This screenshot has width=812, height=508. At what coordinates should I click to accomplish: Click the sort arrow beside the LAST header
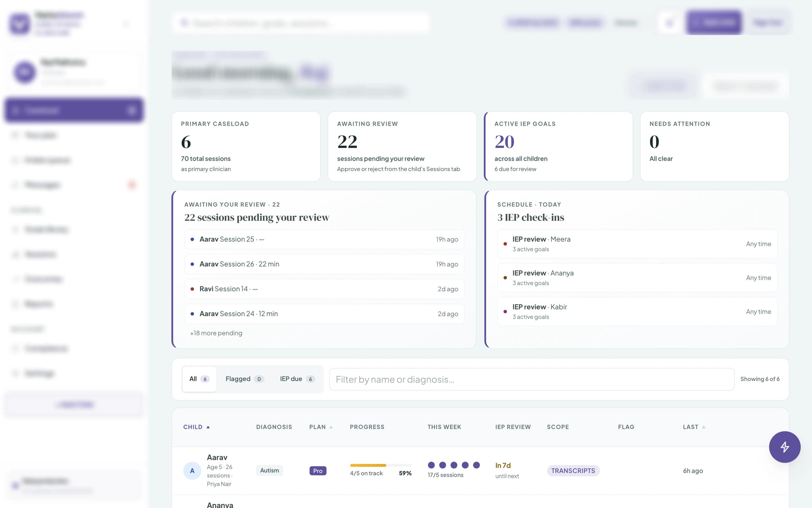[704, 427]
